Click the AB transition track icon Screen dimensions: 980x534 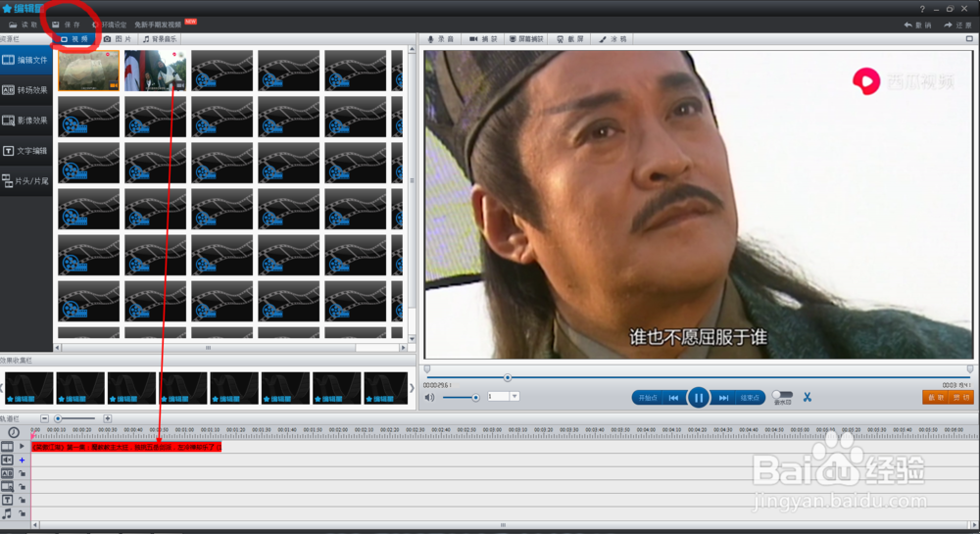point(7,473)
